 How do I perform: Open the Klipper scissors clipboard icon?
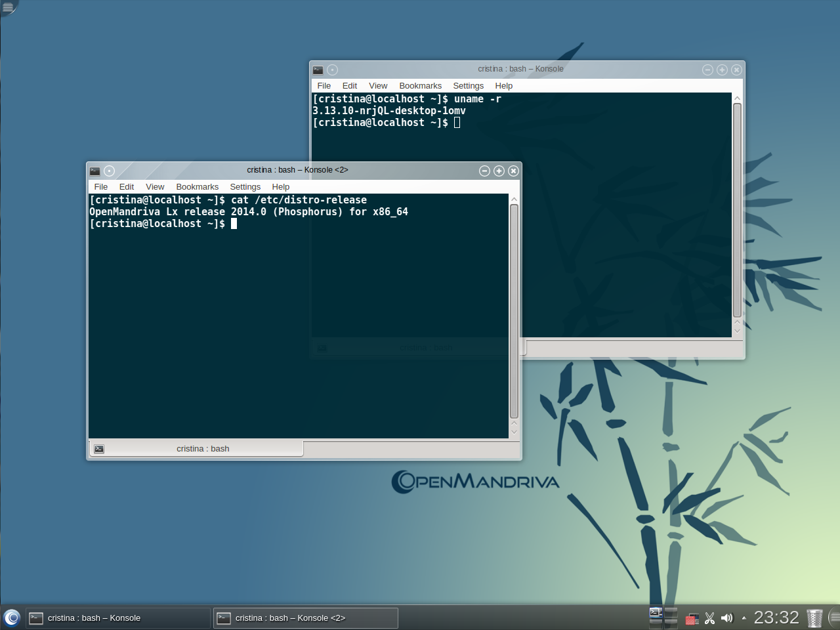click(x=709, y=618)
